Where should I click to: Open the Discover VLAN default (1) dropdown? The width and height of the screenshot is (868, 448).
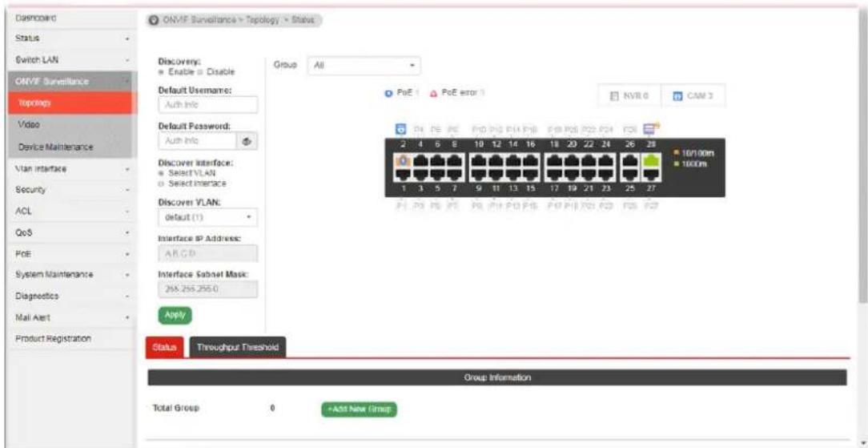[x=207, y=218]
